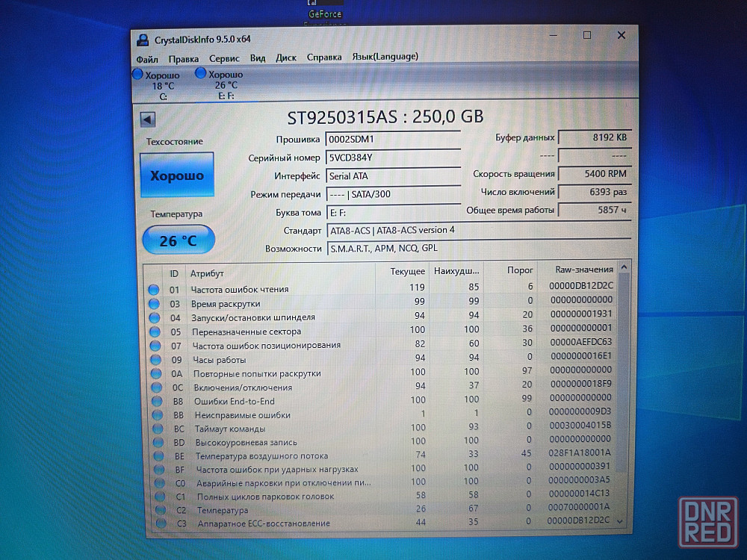This screenshot has width=747, height=560.
Task: Minimize the CrystalDiskInfo window
Action: pyautogui.click(x=554, y=35)
